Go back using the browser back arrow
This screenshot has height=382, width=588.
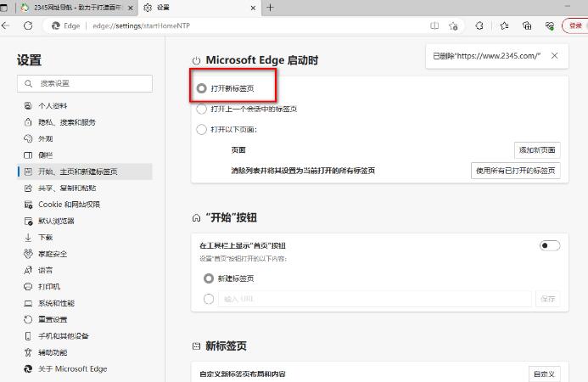point(5,26)
